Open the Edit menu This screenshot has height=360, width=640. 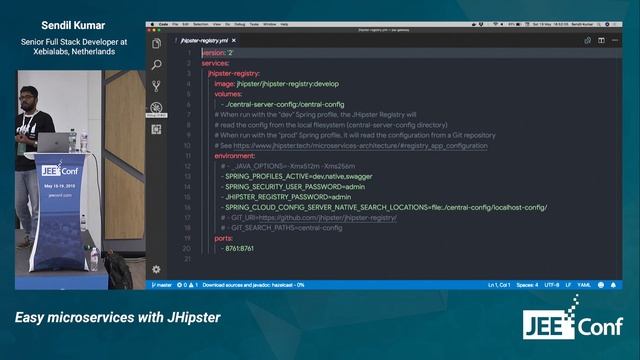[x=186, y=24]
